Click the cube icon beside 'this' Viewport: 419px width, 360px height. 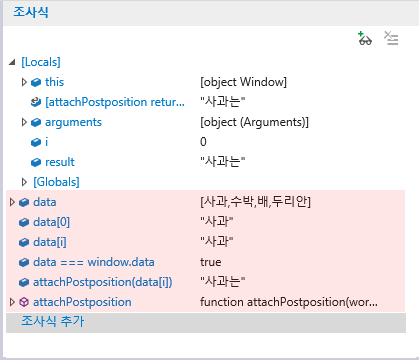[36, 82]
